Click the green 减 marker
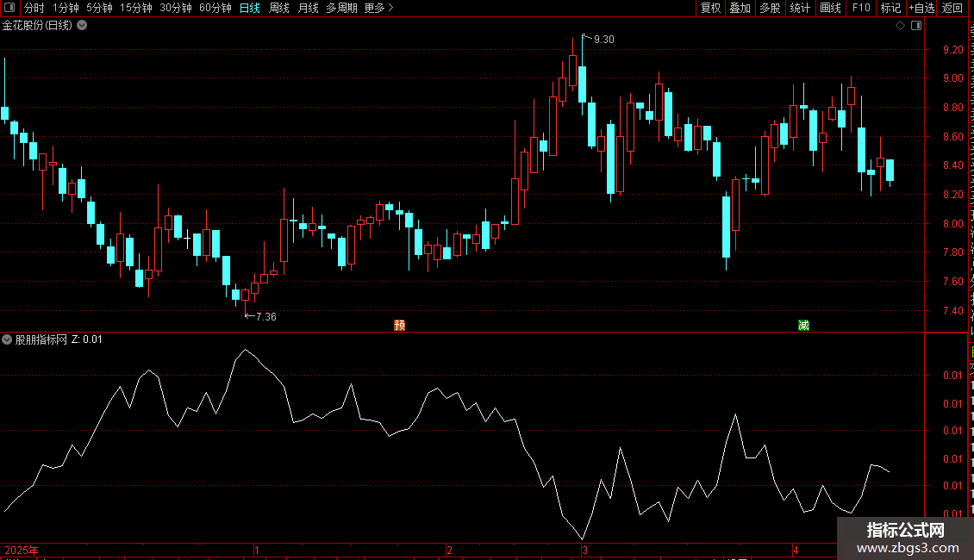Viewport: 974px width, 560px height. [804, 326]
